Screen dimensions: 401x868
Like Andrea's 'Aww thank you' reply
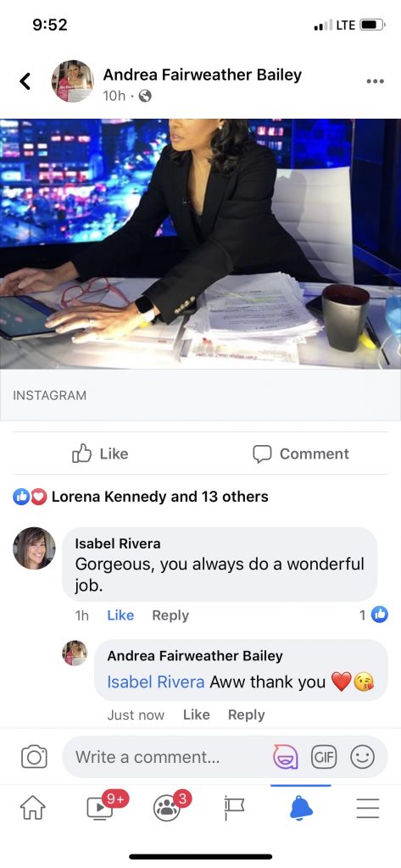197,715
